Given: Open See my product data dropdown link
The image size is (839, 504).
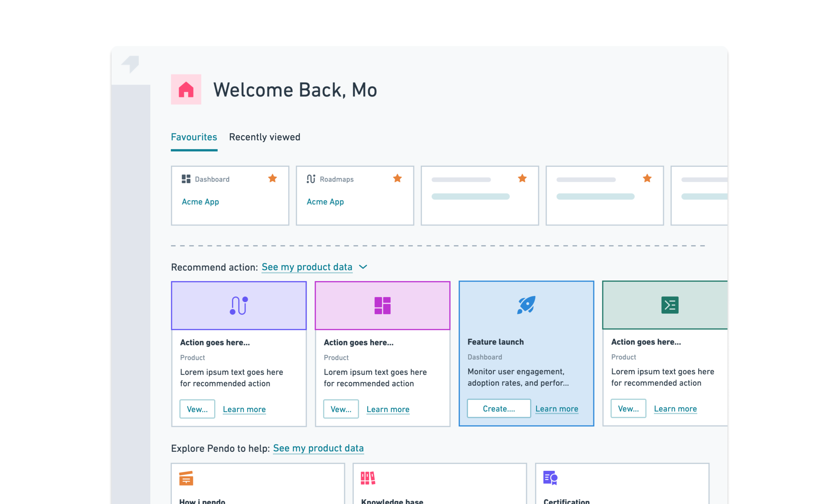Looking at the screenshot, I should pyautogui.click(x=307, y=267).
